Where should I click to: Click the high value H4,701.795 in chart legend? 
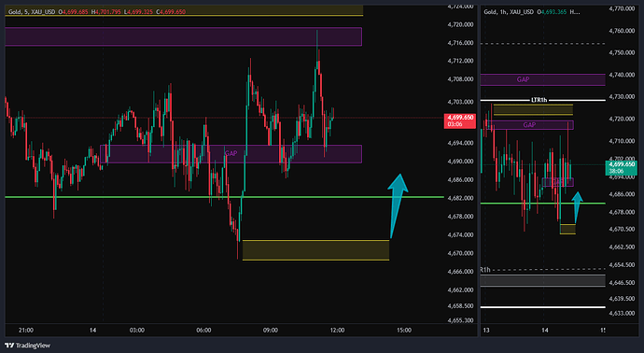[106, 12]
